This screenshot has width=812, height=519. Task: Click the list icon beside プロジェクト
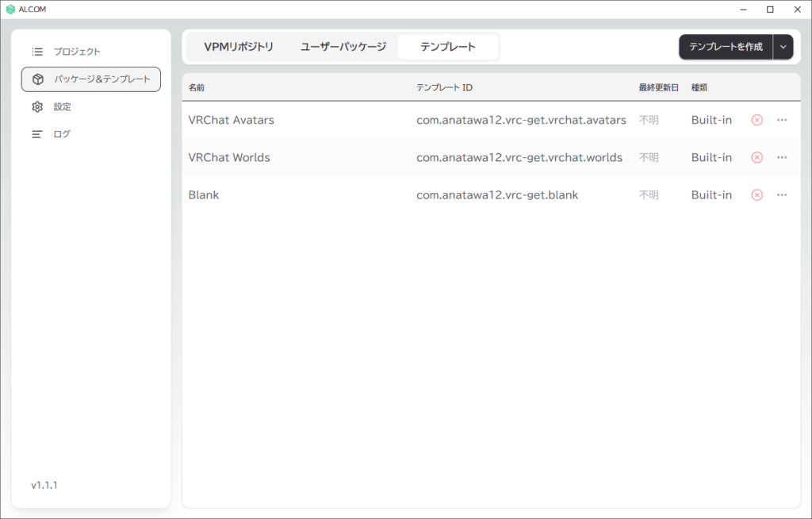pyautogui.click(x=37, y=52)
